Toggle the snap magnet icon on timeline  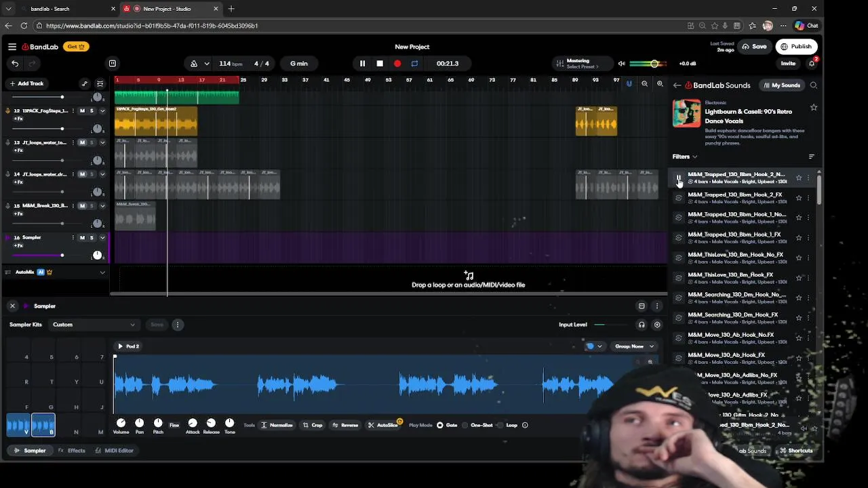tap(629, 84)
